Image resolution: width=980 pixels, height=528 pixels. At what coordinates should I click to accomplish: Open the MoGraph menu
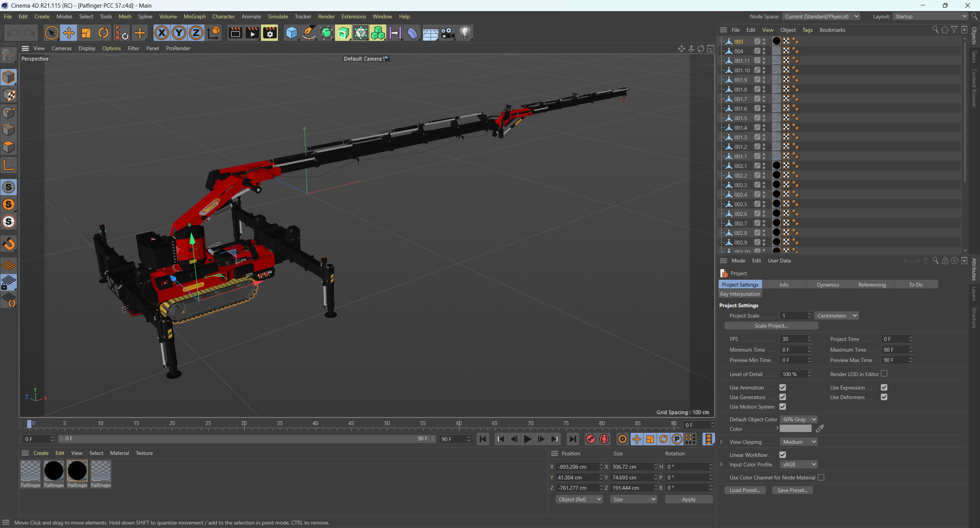(194, 16)
